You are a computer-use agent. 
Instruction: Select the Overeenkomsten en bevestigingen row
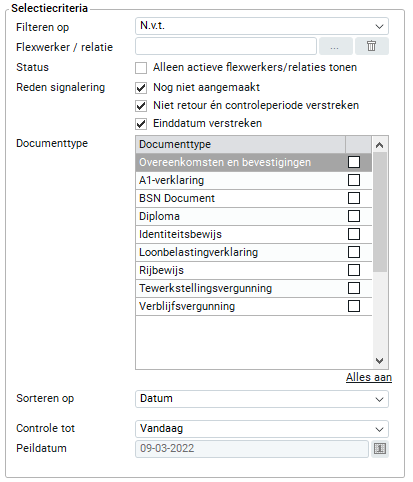coord(254,162)
